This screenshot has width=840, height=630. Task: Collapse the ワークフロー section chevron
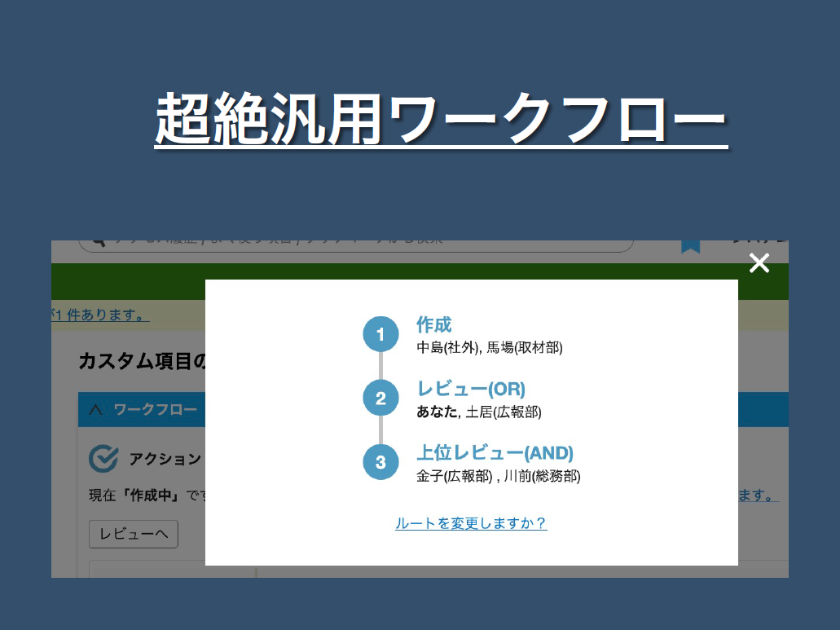95,410
